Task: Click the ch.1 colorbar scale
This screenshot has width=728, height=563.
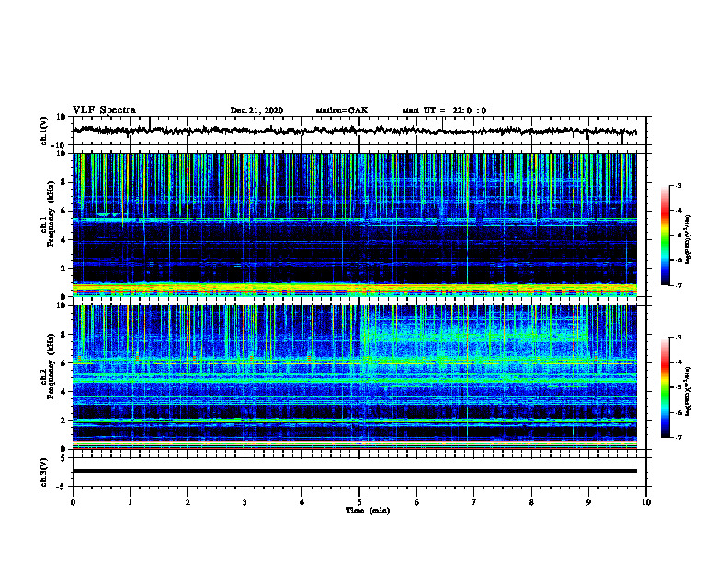Action: [x=665, y=236]
